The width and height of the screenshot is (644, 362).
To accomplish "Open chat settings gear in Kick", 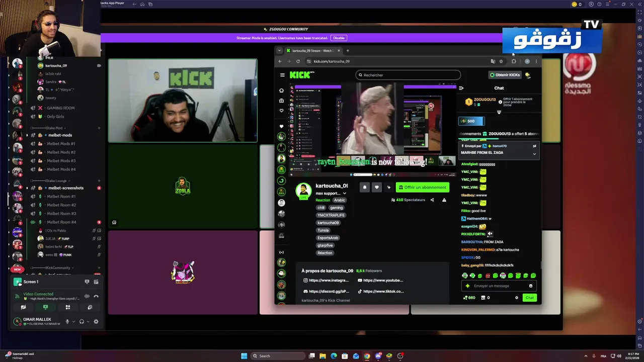I will pyautogui.click(x=516, y=298).
